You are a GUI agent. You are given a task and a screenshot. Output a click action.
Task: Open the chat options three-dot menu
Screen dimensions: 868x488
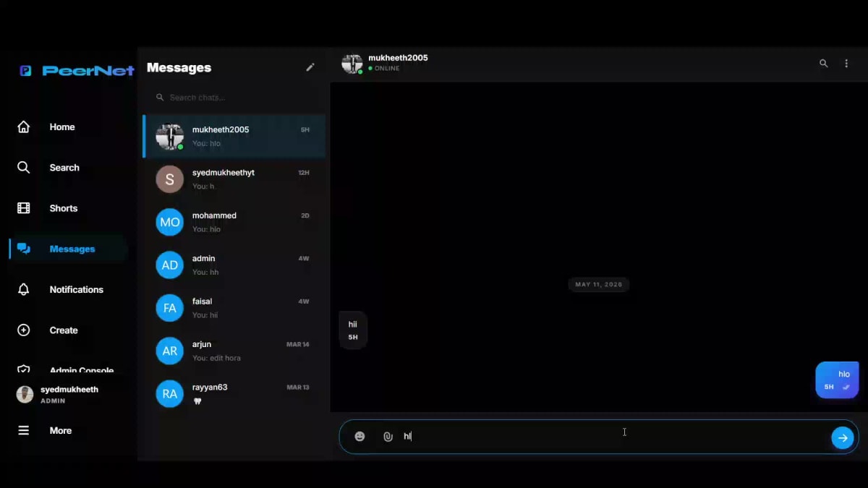(x=846, y=64)
